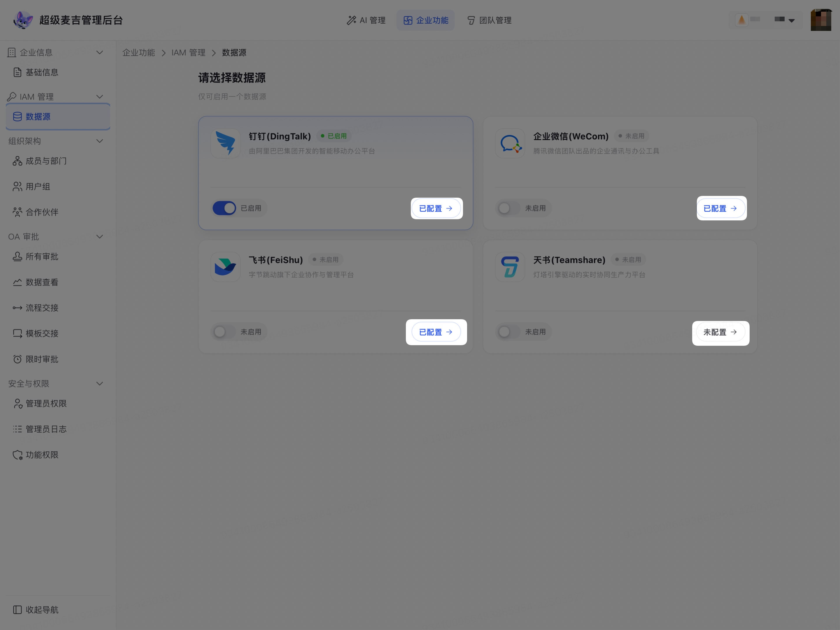The image size is (840, 630).
Task: Collapse the OA 审批 sidebar section
Action: point(99,237)
